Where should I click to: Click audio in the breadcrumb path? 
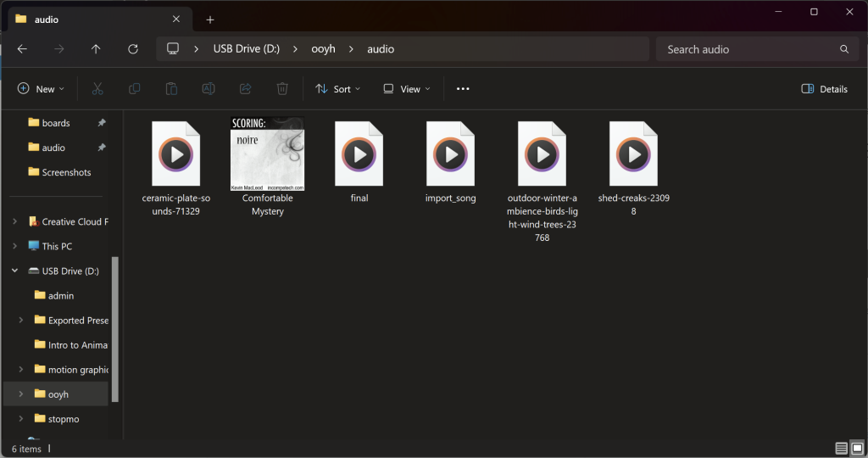(381, 48)
